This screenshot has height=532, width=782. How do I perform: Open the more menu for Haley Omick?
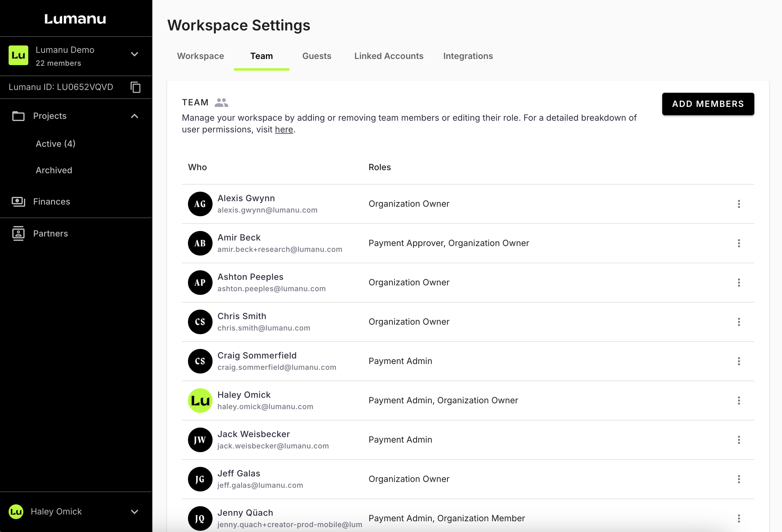739,401
